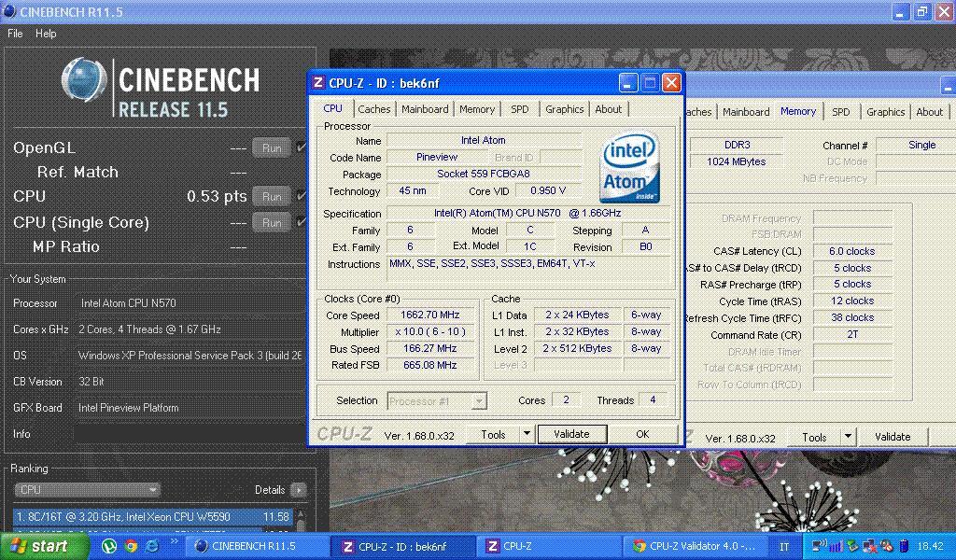Click Core Speed value 1662.70 MHz
The height and width of the screenshot is (560, 956).
429,315
